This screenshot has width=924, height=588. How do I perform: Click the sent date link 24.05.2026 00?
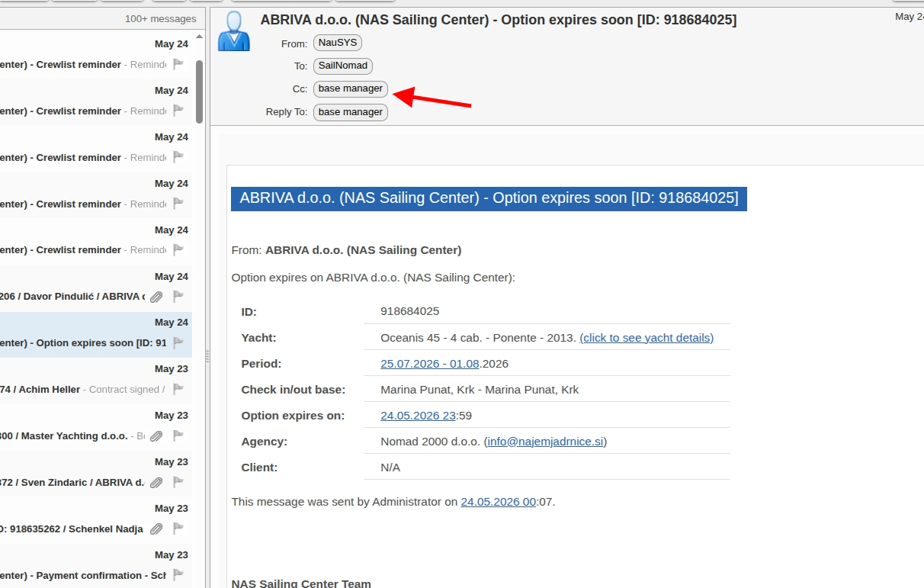point(499,502)
